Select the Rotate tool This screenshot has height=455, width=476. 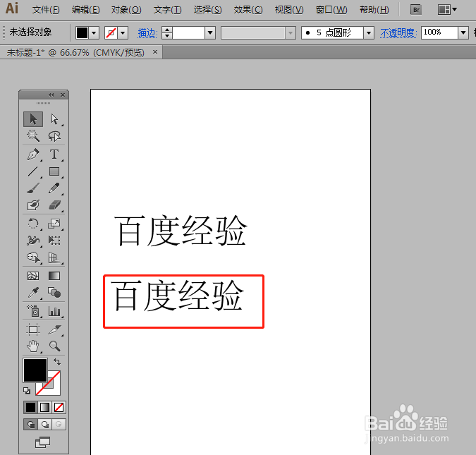33,224
